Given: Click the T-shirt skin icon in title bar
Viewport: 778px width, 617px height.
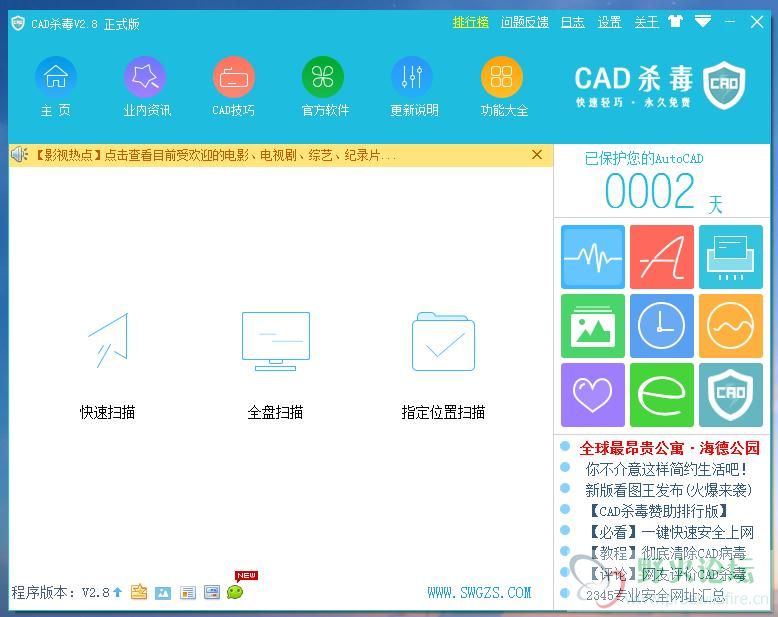Looking at the screenshot, I should click(675, 21).
